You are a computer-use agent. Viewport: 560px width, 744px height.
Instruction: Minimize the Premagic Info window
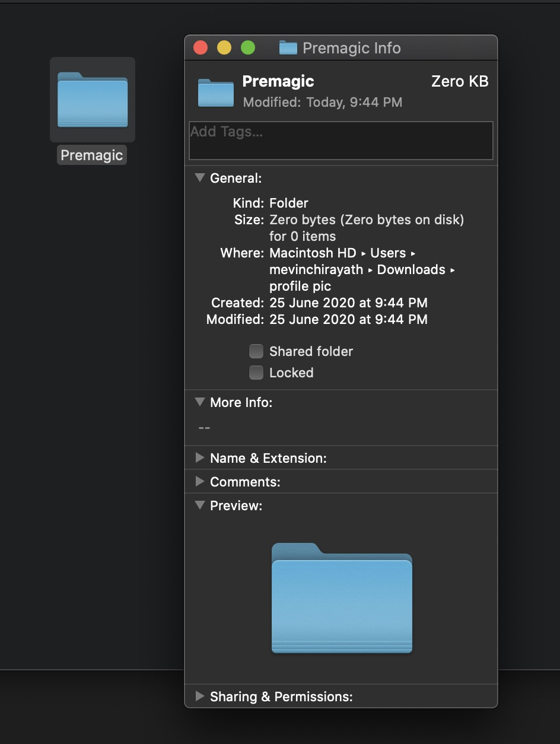coord(224,48)
